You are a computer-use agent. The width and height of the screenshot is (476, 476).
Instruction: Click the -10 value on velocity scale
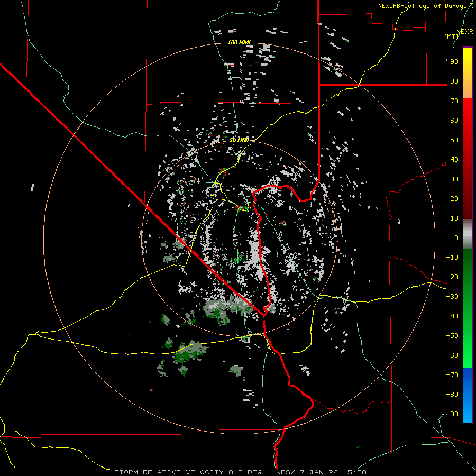(x=452, y=258)
